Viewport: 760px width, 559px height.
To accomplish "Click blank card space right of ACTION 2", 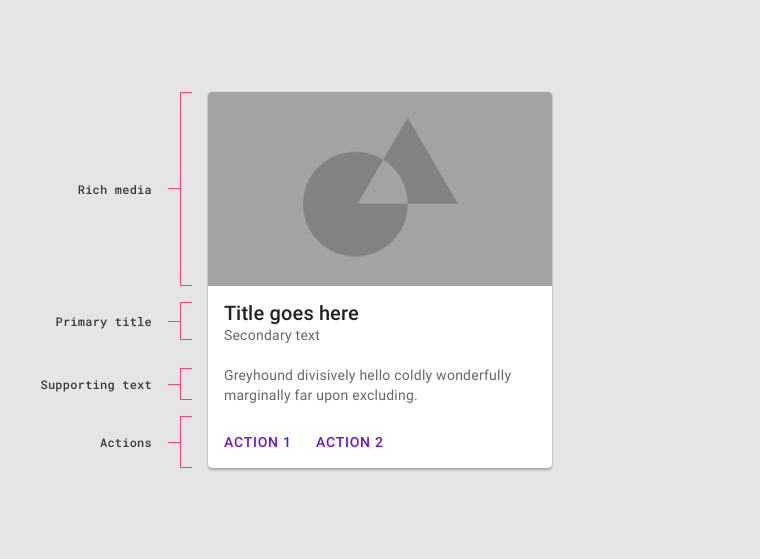I will (x=470, y=442).
